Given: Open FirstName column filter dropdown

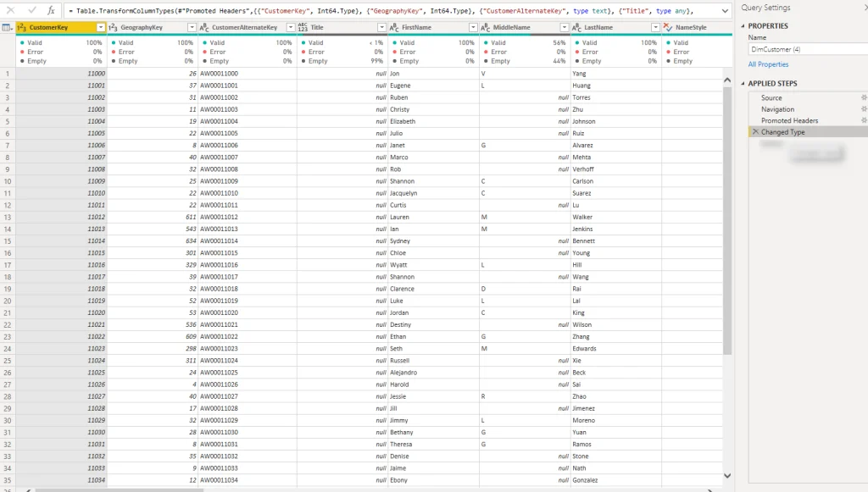Looking at the screenshot, I should click(473, 27).
